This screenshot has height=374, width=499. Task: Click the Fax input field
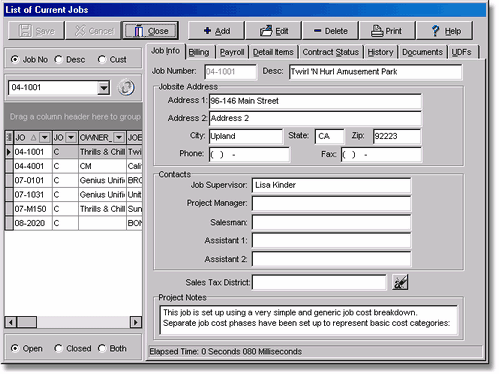point(381,155)
